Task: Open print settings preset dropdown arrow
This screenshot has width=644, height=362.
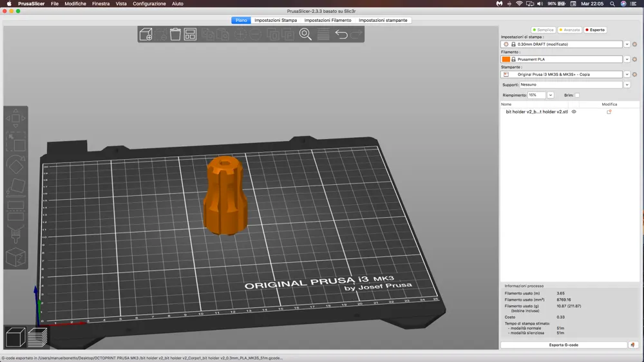Action: click(x=627, y=44)
